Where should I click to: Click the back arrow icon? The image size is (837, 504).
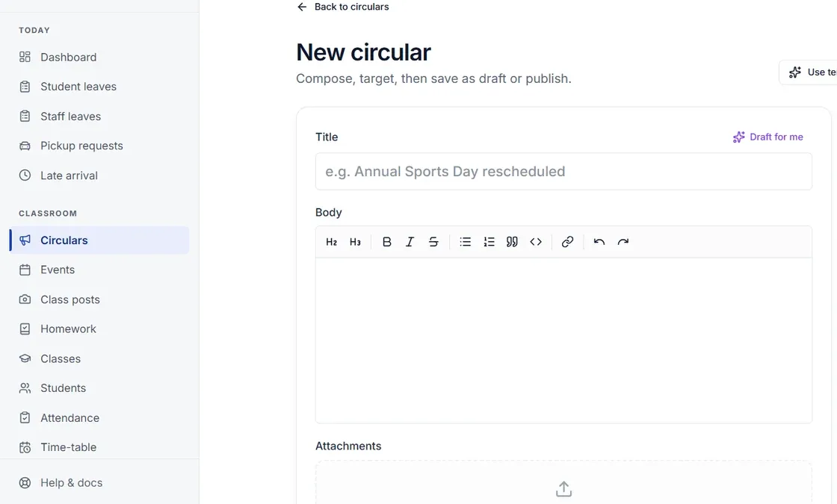click(x=302, y=7)
